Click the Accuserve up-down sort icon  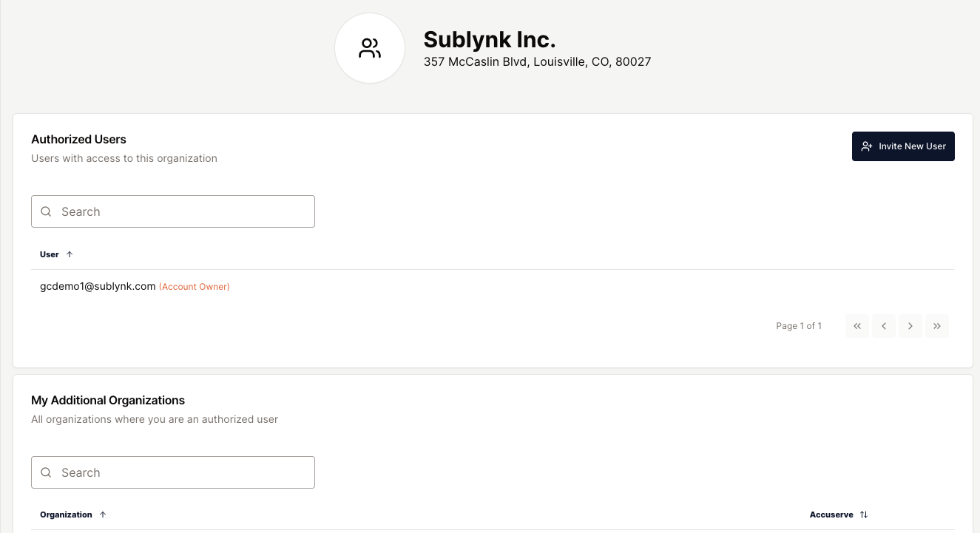864,515
